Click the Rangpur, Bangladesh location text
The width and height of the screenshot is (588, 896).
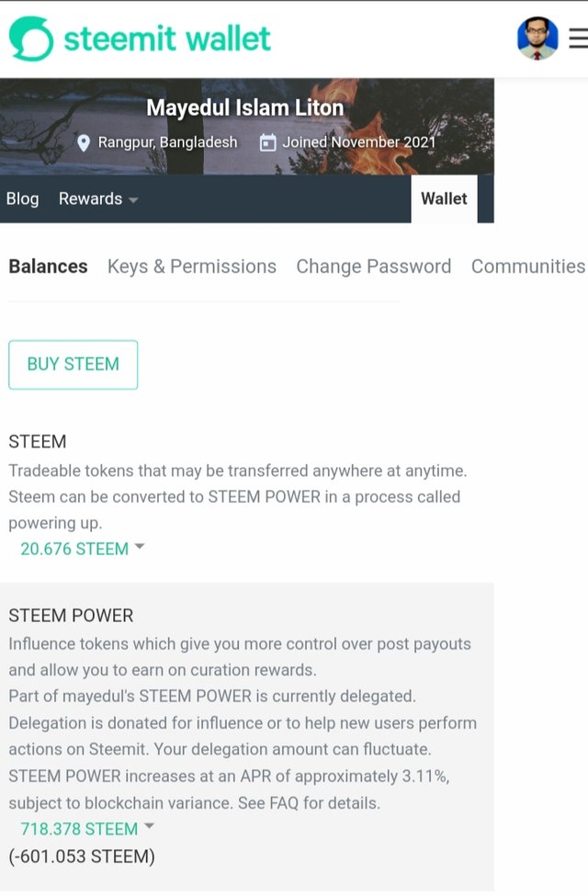tap(167, 142)
